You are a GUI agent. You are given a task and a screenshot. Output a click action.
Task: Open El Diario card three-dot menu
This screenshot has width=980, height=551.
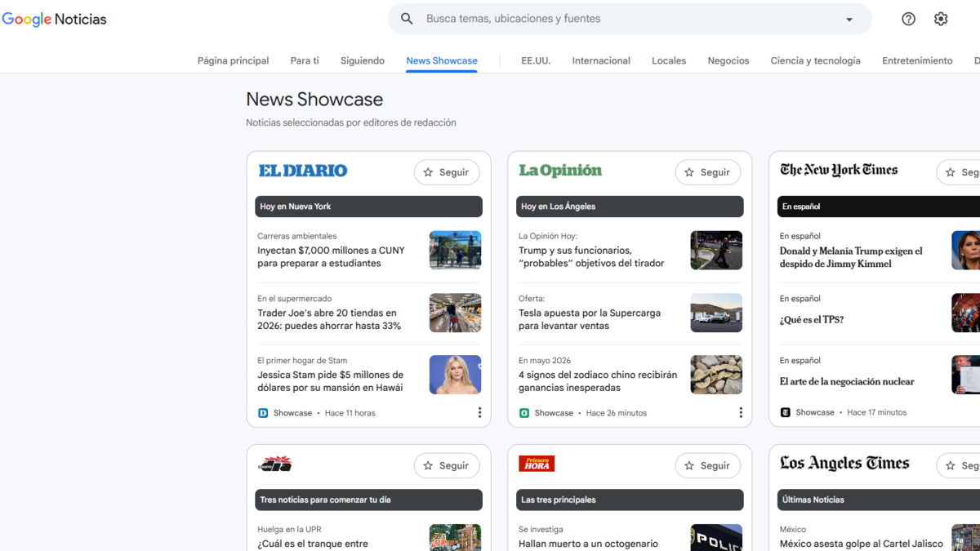tap(479, 413)
